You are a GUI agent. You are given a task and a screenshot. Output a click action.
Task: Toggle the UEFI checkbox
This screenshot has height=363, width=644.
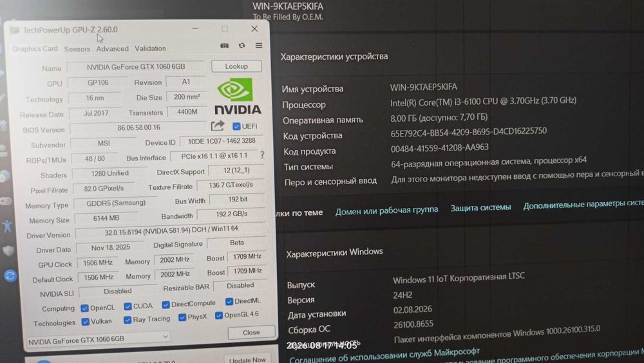(x=236, y=126)
